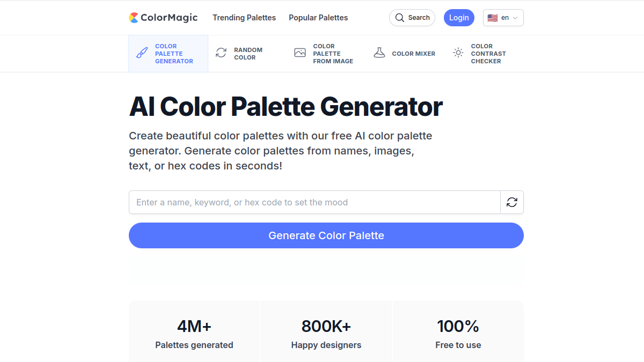Click the AI Color Palette Generator heading
Viewport: 644px width, 362px height.
pyautogui.click(x=286, y=107)
